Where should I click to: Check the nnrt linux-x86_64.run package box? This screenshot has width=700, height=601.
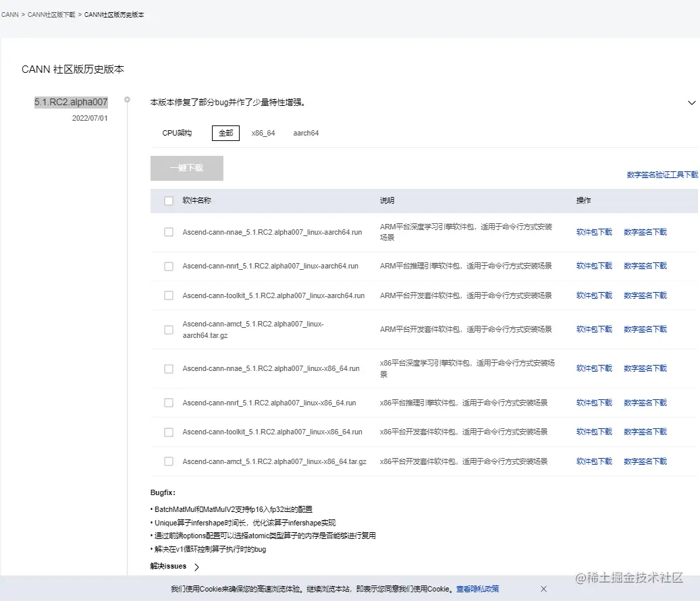169,403
